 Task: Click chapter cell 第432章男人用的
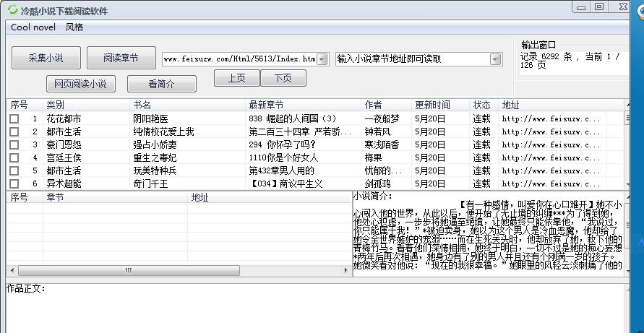pos(281,170)
